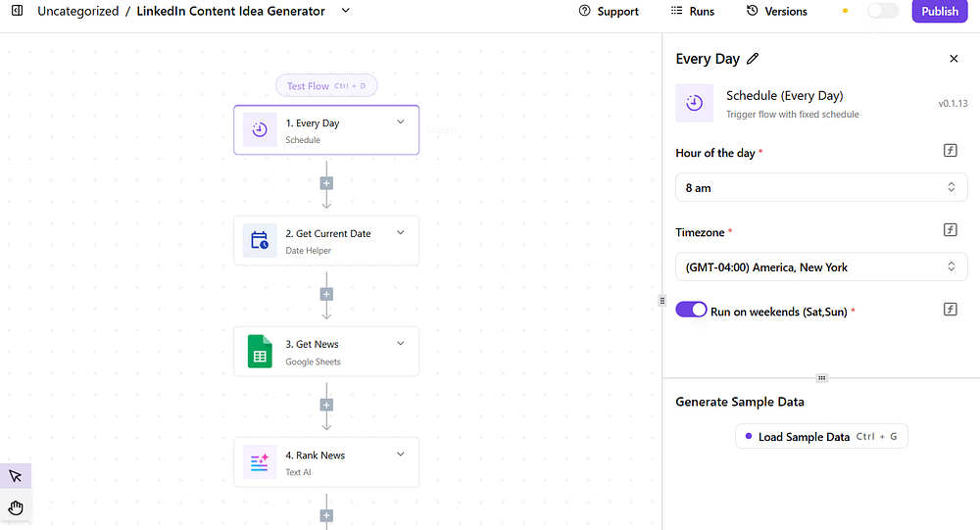The image size is (980, 530).
Task: Click the pencil icon to rename Every Day
Action: pyautogui.click(x=753, y=59)
